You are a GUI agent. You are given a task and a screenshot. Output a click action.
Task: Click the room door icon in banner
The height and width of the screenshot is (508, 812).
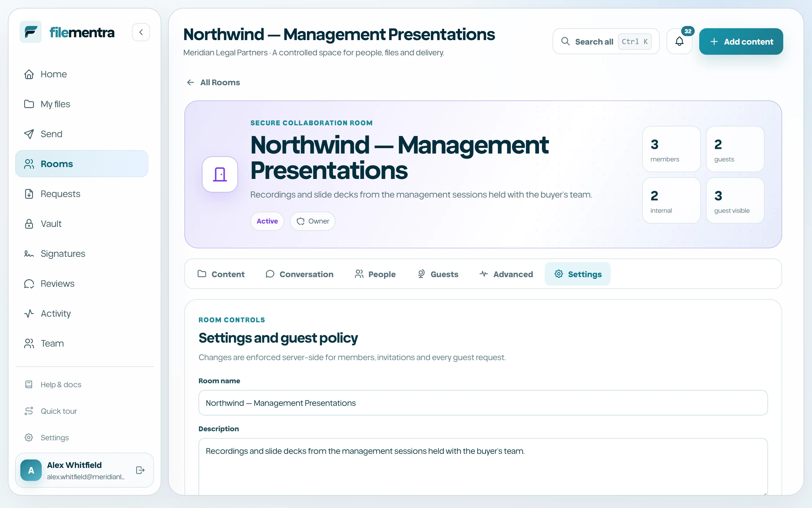pos(220,174)
